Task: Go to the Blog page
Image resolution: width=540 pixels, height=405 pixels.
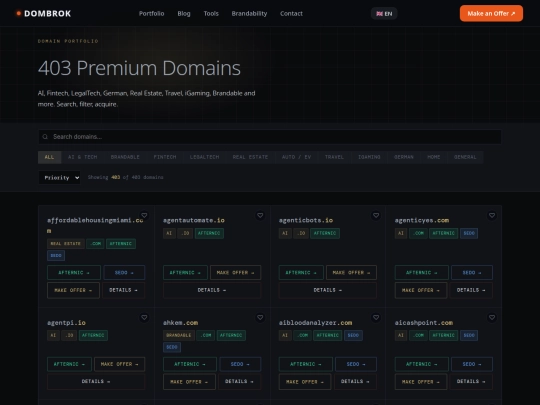Action: coord(184,13)
